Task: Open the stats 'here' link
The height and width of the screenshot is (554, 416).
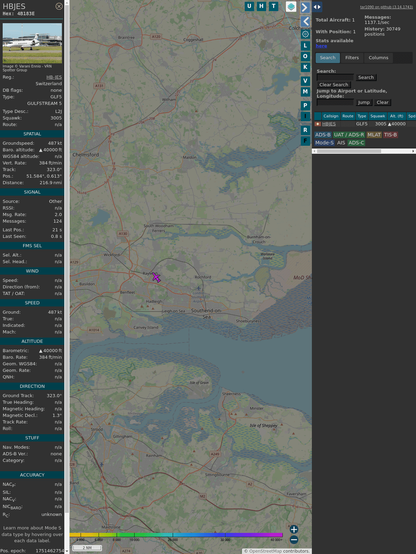Action: [321, 46]
